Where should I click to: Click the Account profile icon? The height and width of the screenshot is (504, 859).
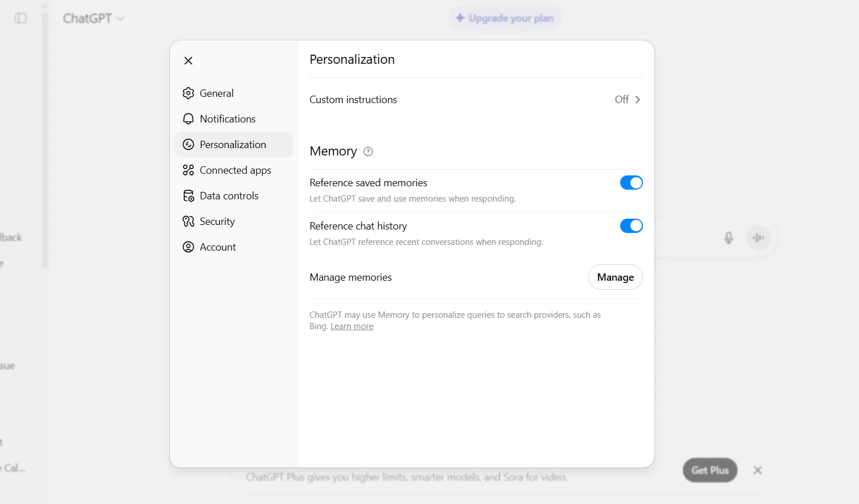tap(188, 247)
